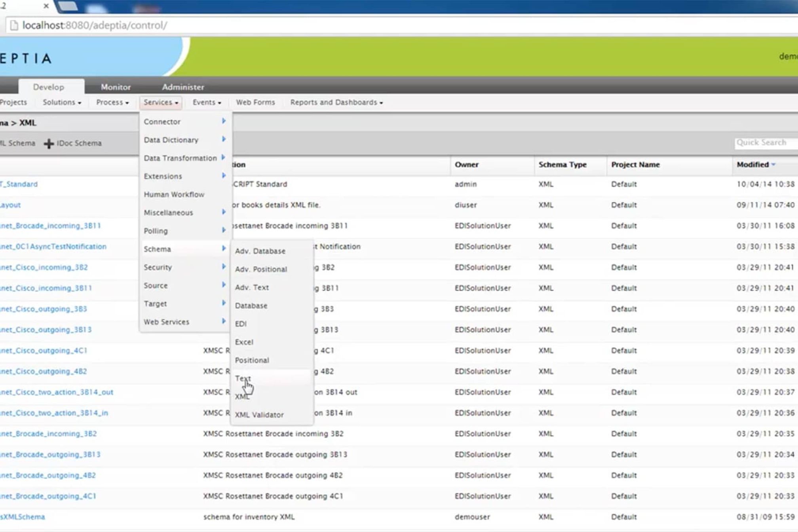
Task: Select Text from Schema submenu
Action: (x=243, y=378)
